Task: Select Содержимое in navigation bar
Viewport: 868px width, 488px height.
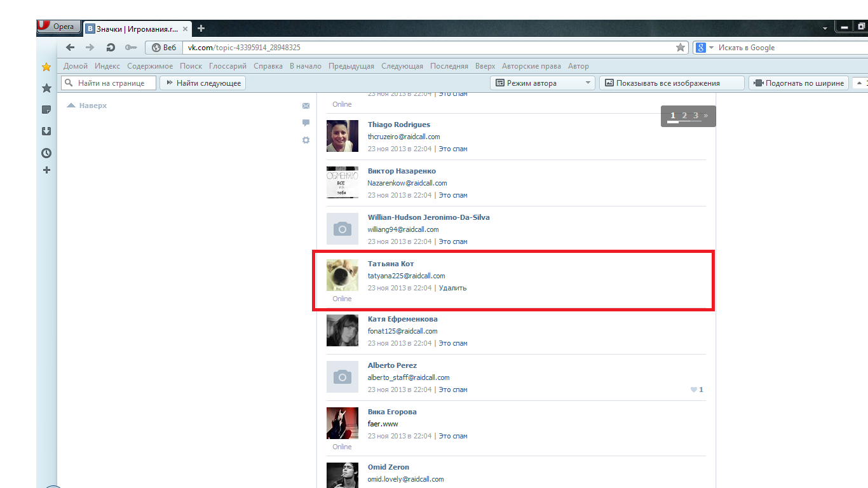Action: point(150,66)
